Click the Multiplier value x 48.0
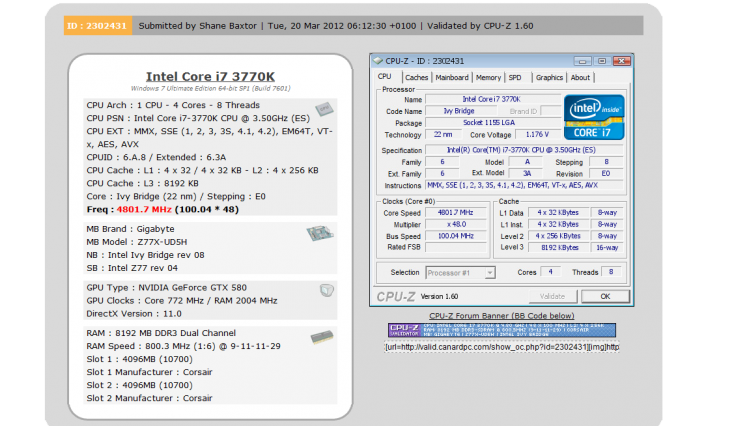Screen dimensions: 738x426 (456, 225)
